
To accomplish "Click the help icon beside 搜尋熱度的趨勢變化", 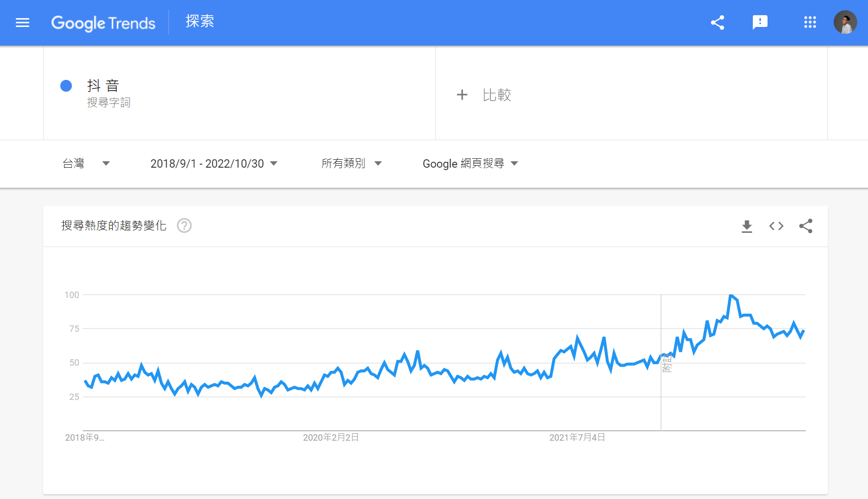I will click(x=184, y=225).
